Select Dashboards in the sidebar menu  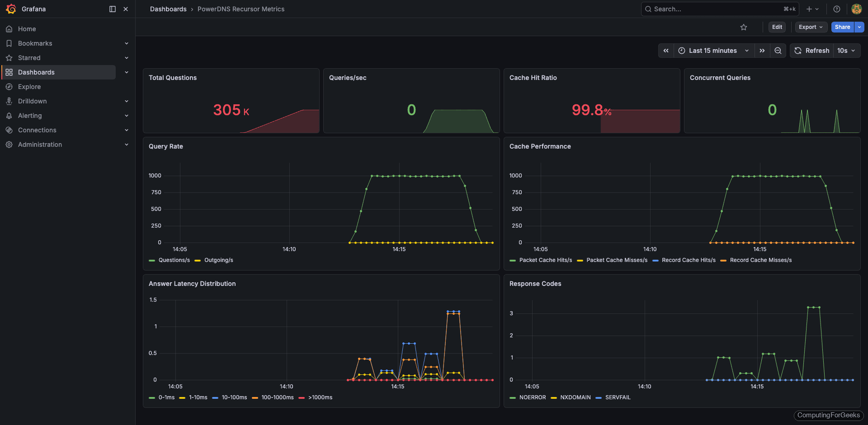(36, 72)
